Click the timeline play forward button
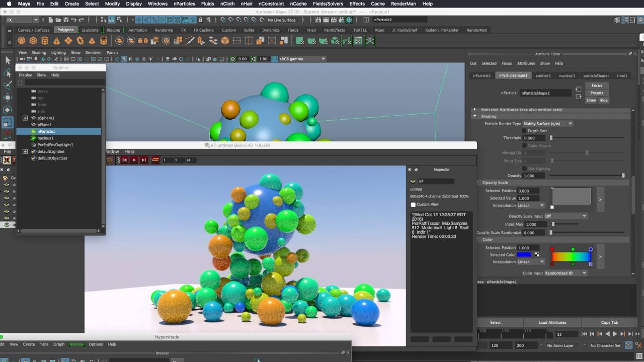644x362 pixels. point(615,334)
